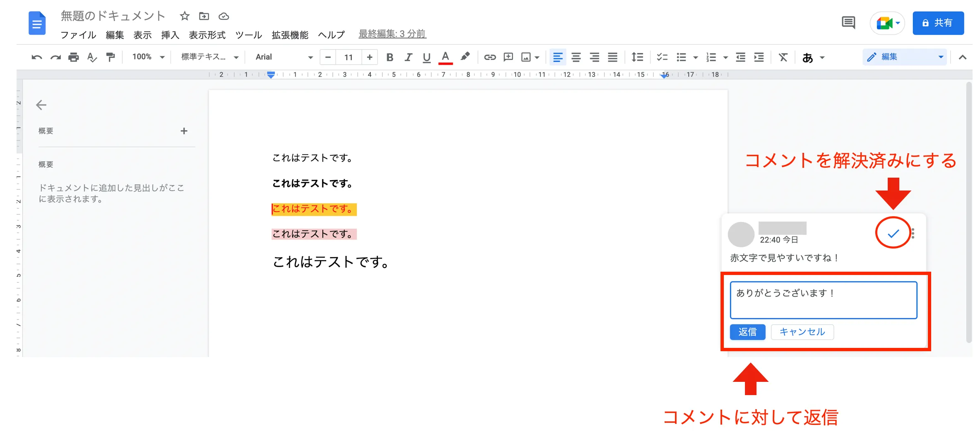Viewport: 980px width, 439px height.
Task: Add a comment from toolbar icon
Action: (508, 57)
